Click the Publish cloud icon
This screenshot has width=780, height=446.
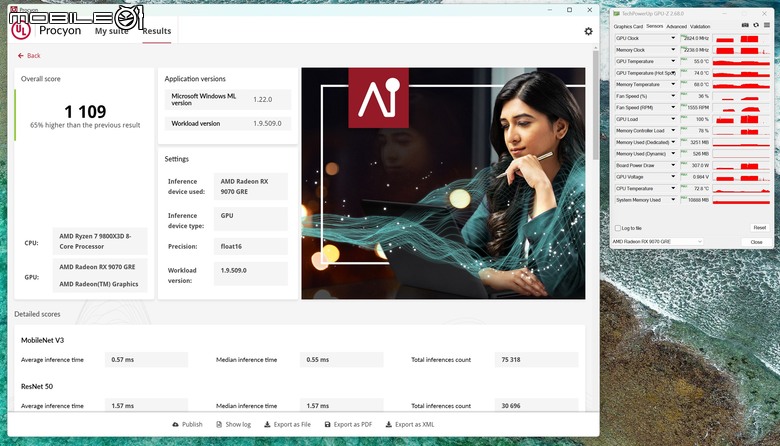(x=175, y=425)
